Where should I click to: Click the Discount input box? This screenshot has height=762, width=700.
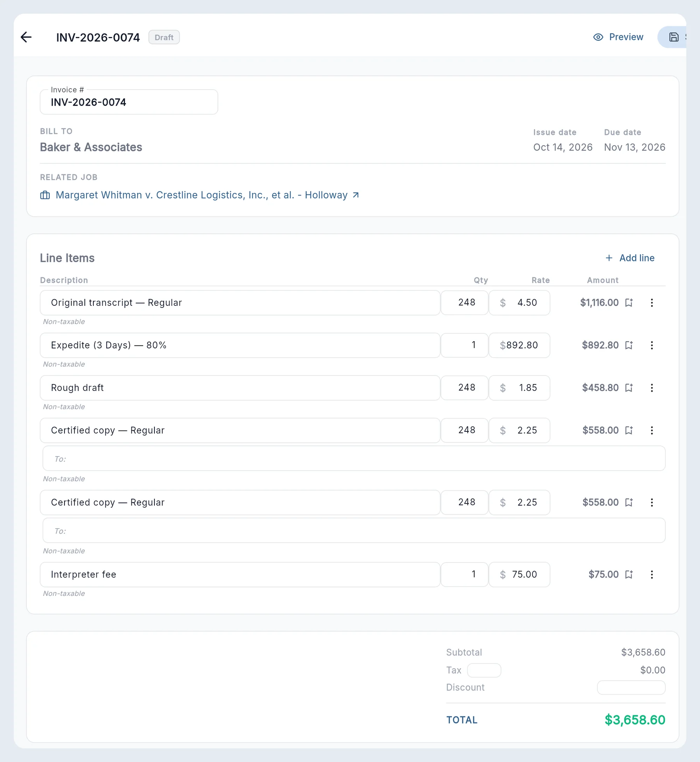(x=631, y=687)
